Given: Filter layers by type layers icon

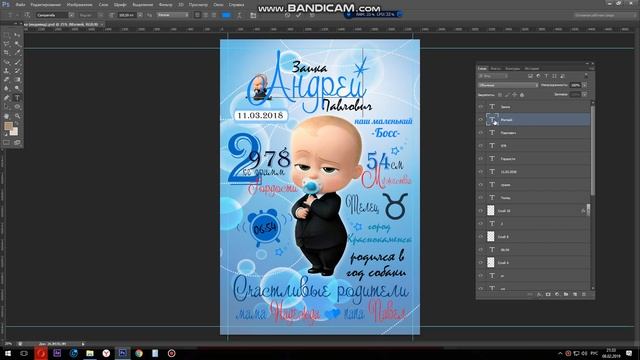Looking at the screenshot, I should coord(546,76).
